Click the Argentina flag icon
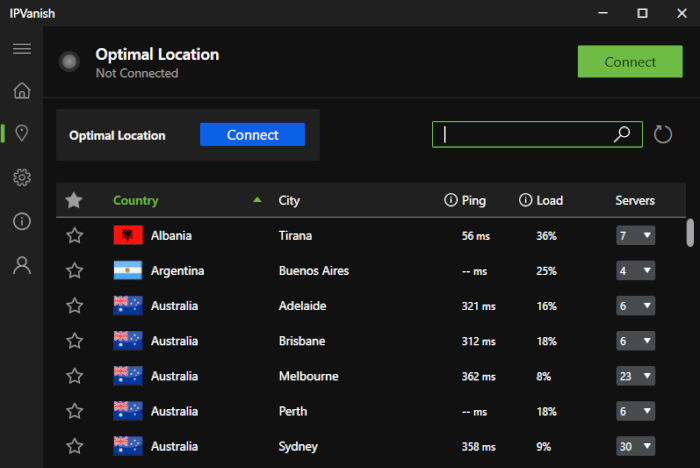This screenshot has height=468, width=700. (x=128, y=270)
